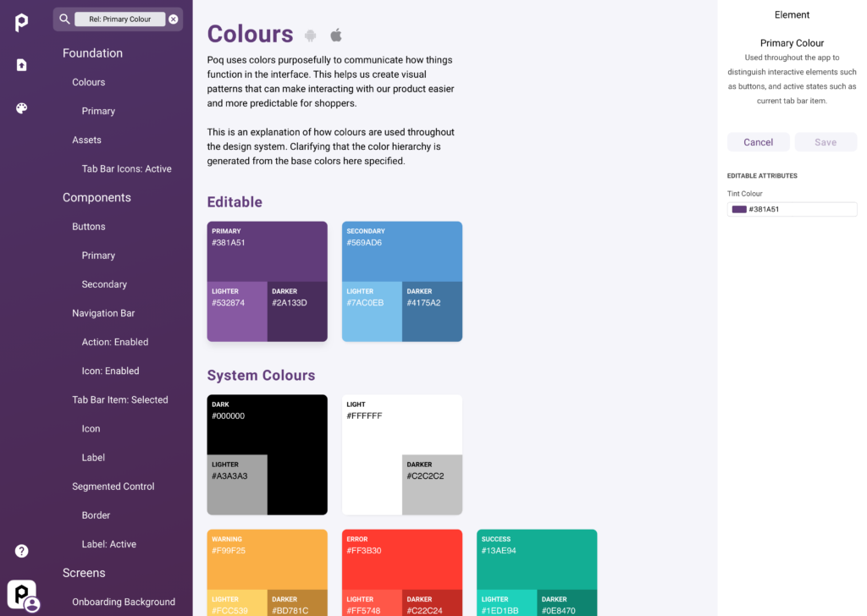Select Secondary under Buttons in sidebar

pos(104,284)
